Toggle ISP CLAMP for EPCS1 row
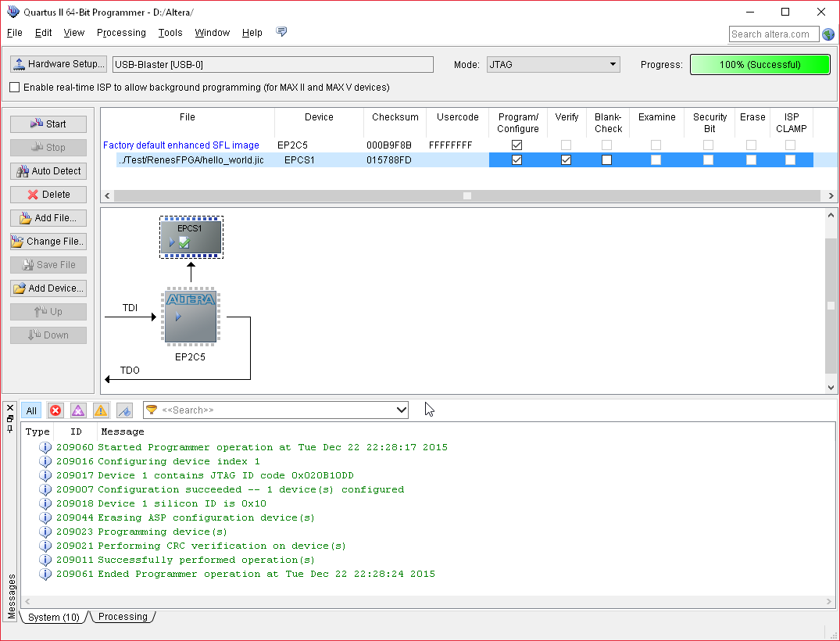Screen dimensions: 840x641 790,159
